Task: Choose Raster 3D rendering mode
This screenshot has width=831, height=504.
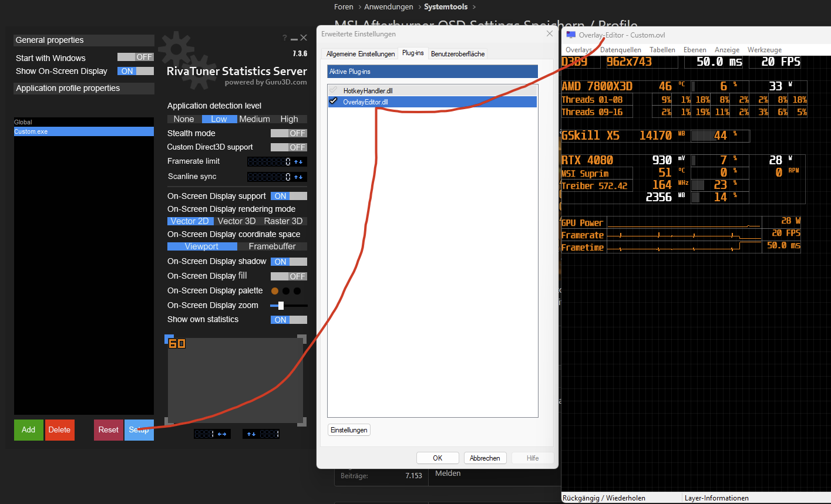Action: 284,221
